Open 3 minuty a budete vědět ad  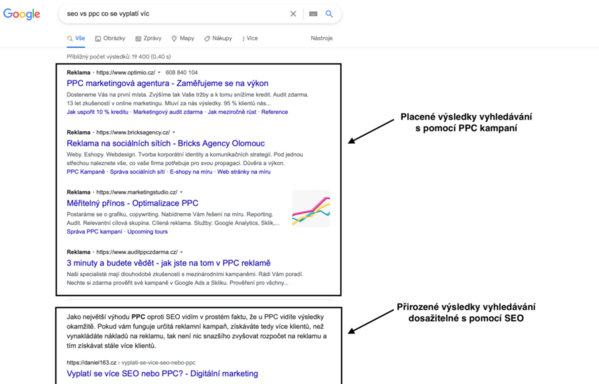pos(168,263)
